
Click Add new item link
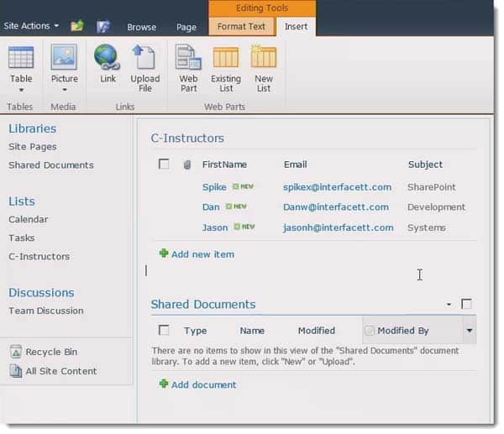click(202, 254)
